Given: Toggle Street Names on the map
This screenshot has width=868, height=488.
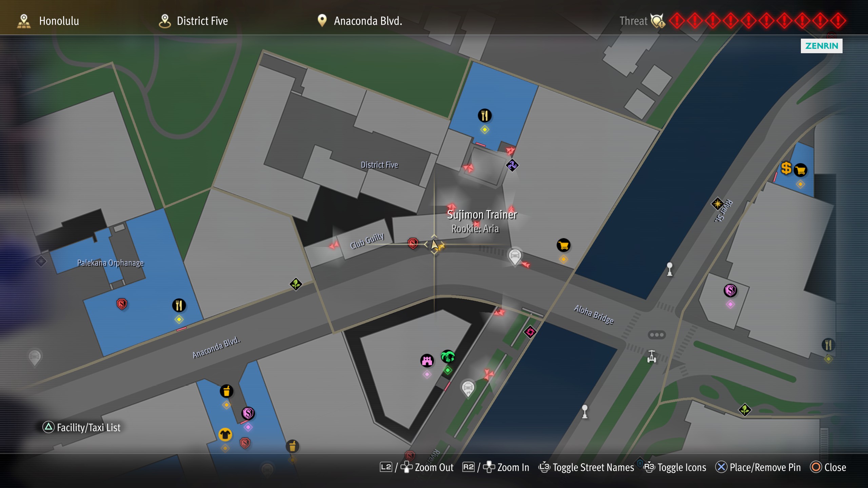Looking at the screenshot, I should [586, 467].
